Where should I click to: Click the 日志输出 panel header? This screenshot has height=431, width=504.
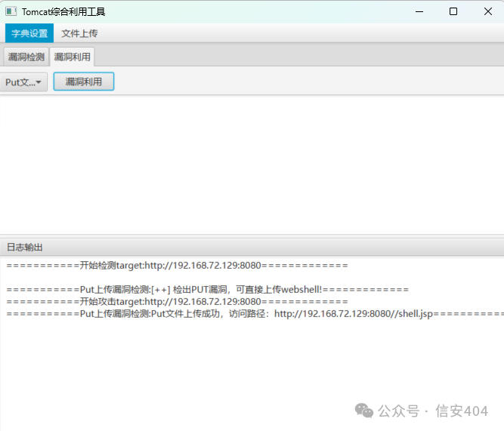point(252,247)
